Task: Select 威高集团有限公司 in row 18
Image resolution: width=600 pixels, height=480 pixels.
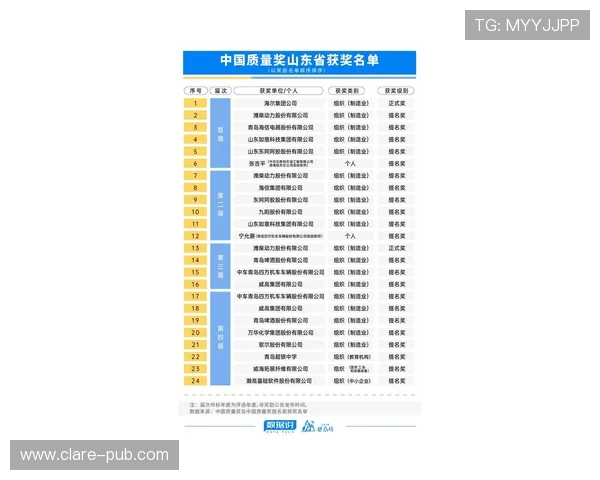Action: click(x=280, y=309)
